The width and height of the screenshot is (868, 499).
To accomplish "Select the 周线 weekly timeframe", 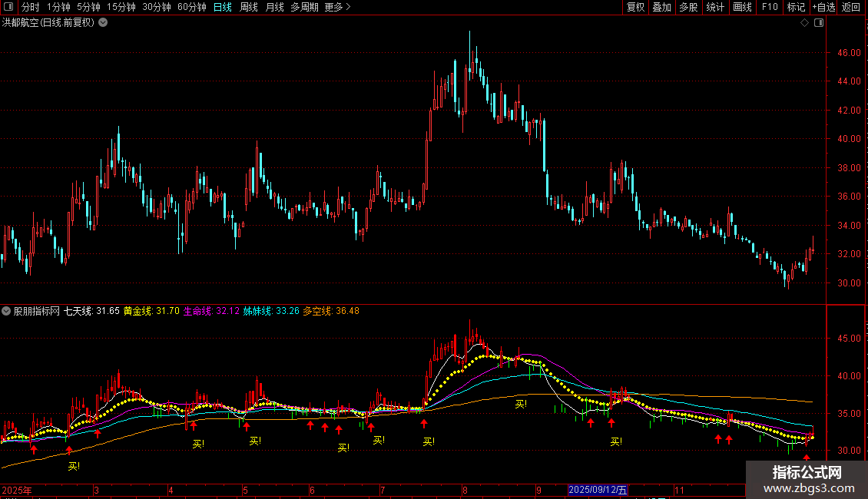I will (x=249, y=7).
